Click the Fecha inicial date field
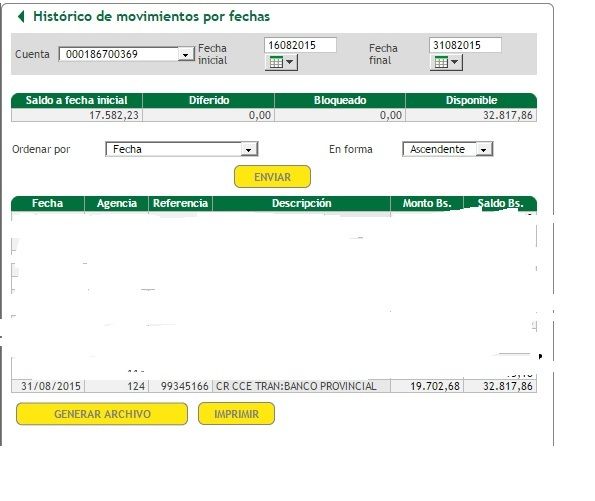This screenshot has width=595, height=501. pos(300,45)
